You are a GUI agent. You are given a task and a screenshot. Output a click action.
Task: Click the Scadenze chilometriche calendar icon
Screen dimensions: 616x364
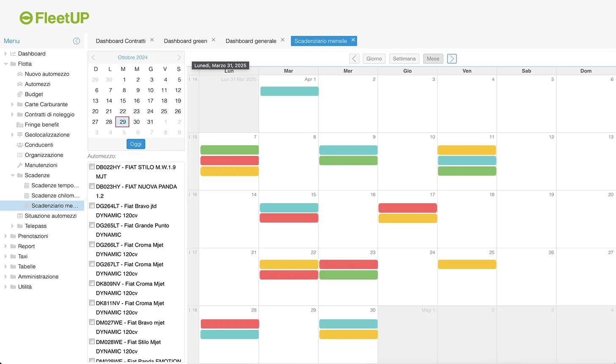pos(27,196)
